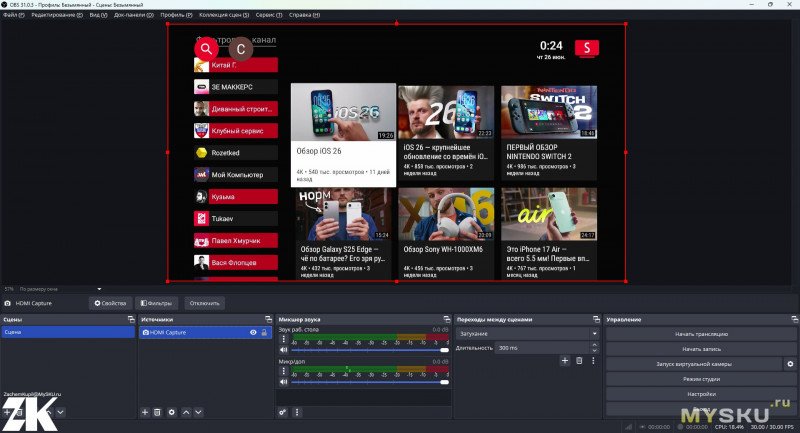Open Свойства for the HDMI Capture source

110,303
